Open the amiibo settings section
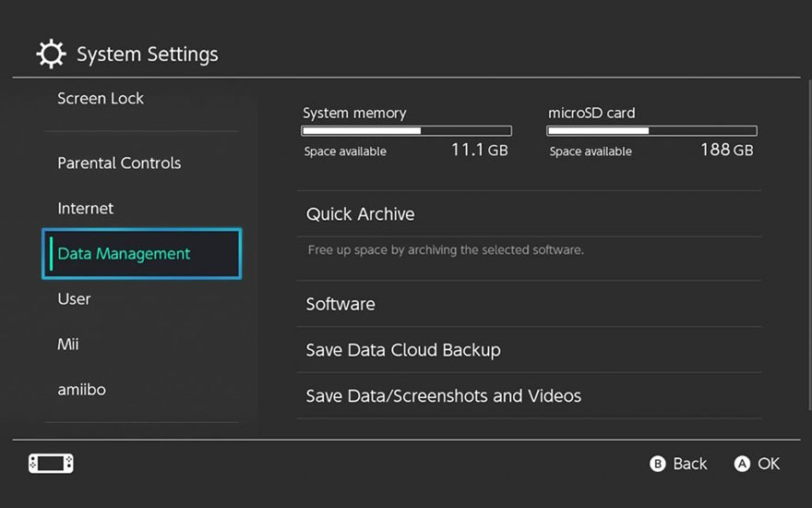Viewport: 812px width, 508px height. pyautogui.click(x=81, y=390)
